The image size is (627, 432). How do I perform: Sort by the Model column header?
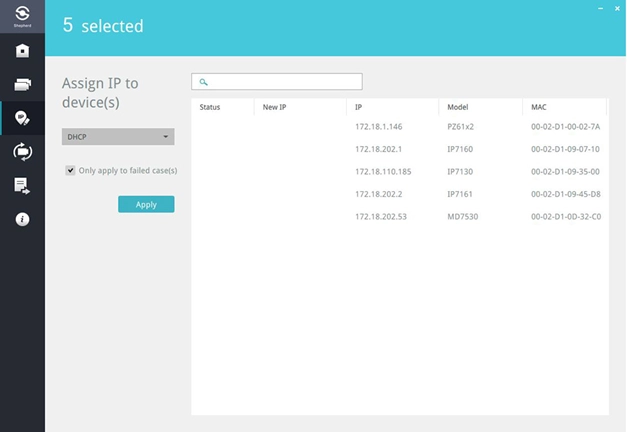pos(458,107)
